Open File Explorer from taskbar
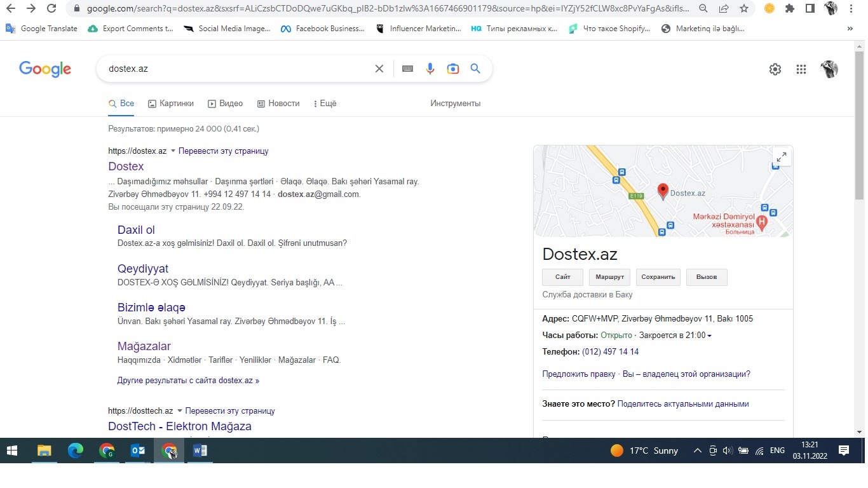Image resolution: width=868 pixels, height=488 pixels. pyautogui.click(x=44, y=451)
